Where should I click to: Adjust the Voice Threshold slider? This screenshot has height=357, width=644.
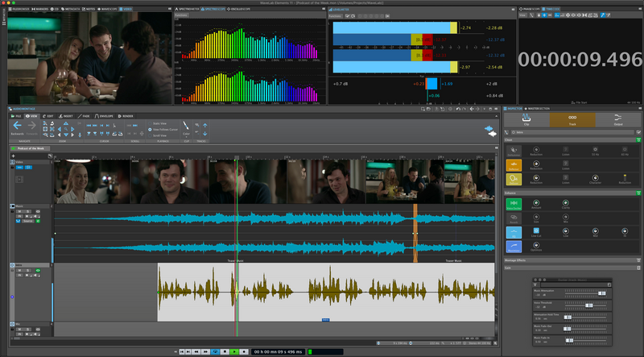click(589, 305)
